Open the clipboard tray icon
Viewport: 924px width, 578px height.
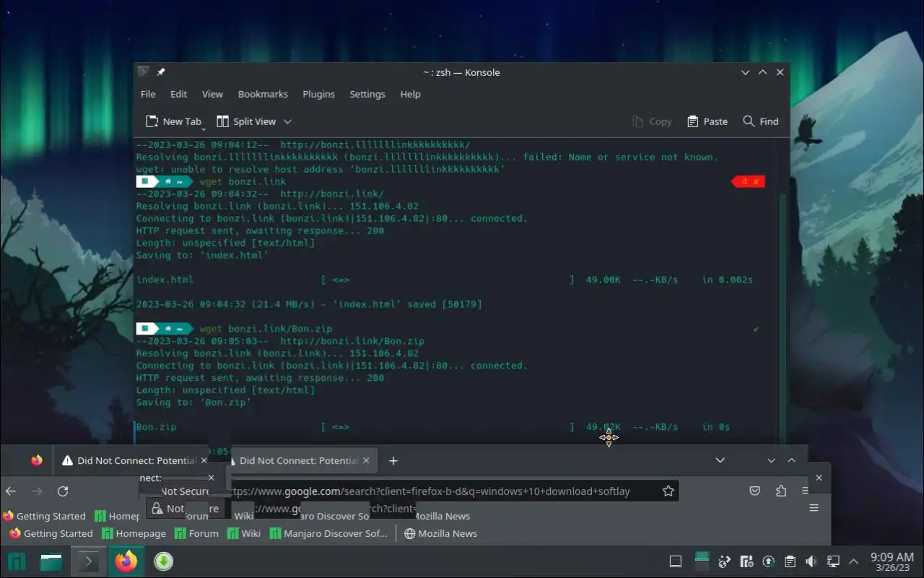tap(790, 561)
